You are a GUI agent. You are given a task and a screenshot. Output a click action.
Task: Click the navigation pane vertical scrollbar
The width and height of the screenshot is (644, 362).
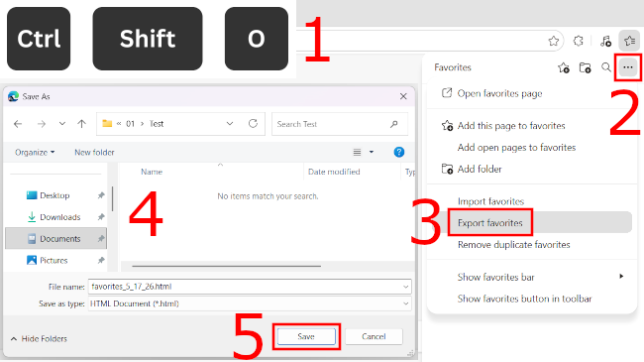pyautogui.click(x=113, y=198)
